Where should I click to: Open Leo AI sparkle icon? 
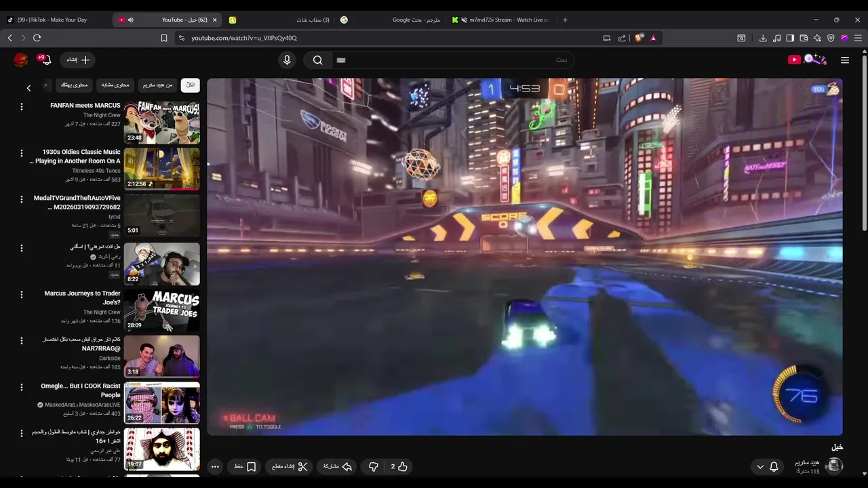[x=817, y=38]
